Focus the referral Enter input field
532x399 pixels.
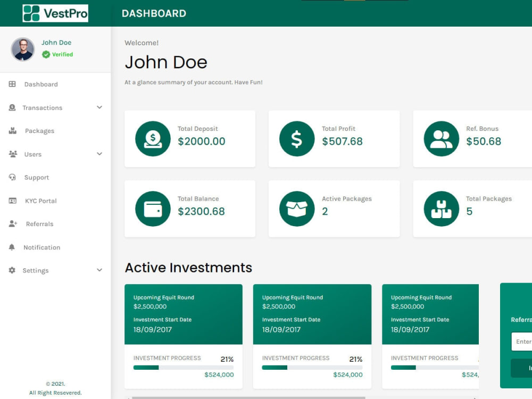point(521,342)
